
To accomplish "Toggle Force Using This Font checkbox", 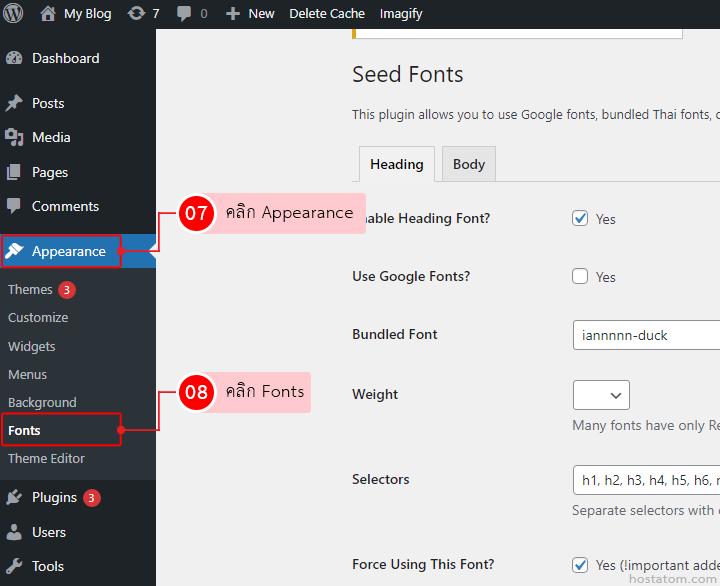I will coord(580,564).
